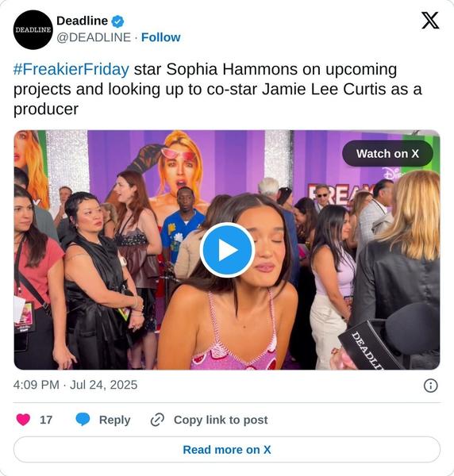454x476 pixels.
Task: Click the Deadline profile avatar
Action: (x=33, y=30)
